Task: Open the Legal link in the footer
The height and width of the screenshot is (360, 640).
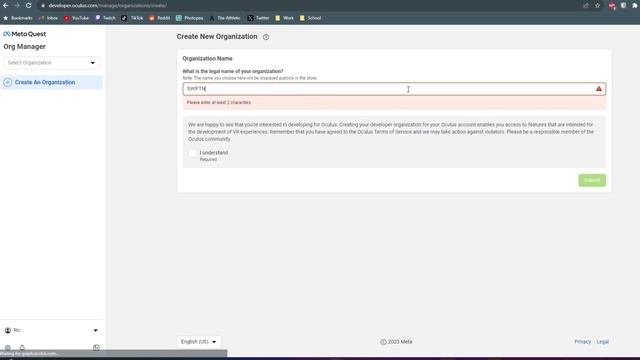Action: tap(602, 342)
